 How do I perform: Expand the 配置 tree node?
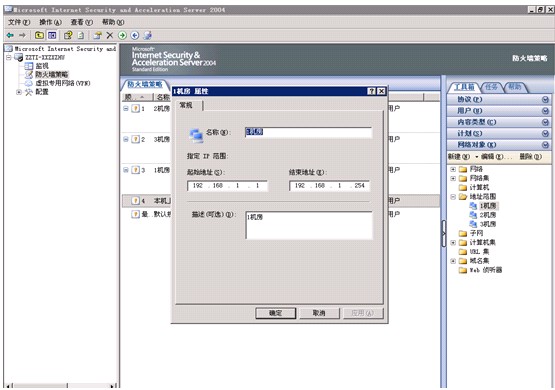point(19,92)
